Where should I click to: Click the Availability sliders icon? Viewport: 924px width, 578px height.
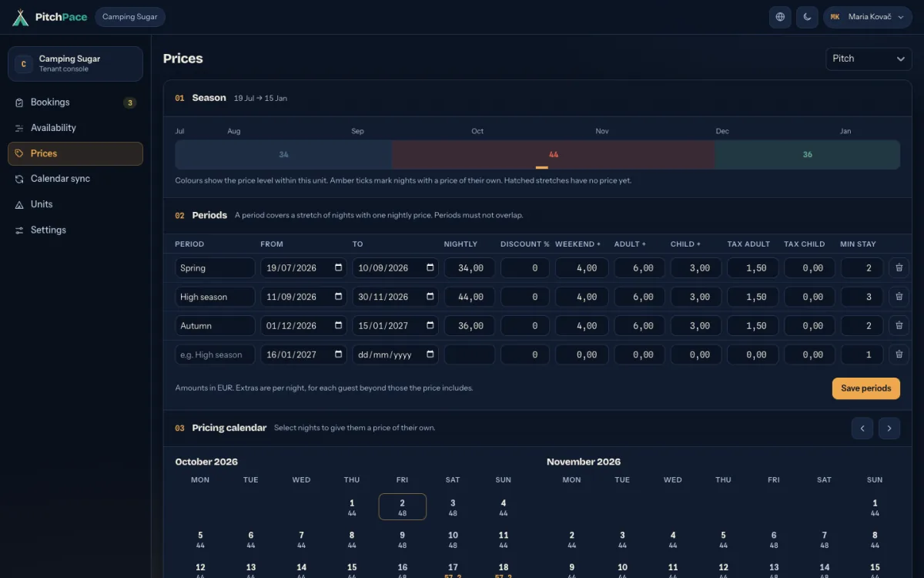pyautogui.click(x=19, y=128)
